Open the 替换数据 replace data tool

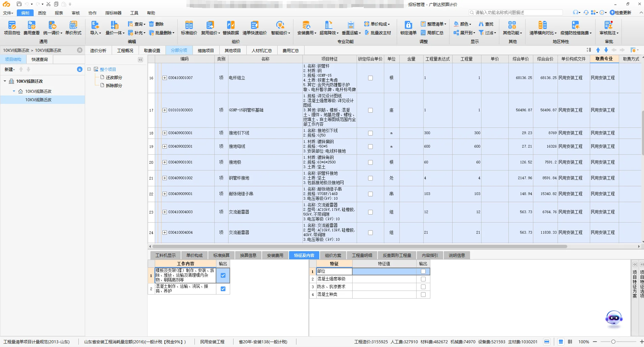231,28
